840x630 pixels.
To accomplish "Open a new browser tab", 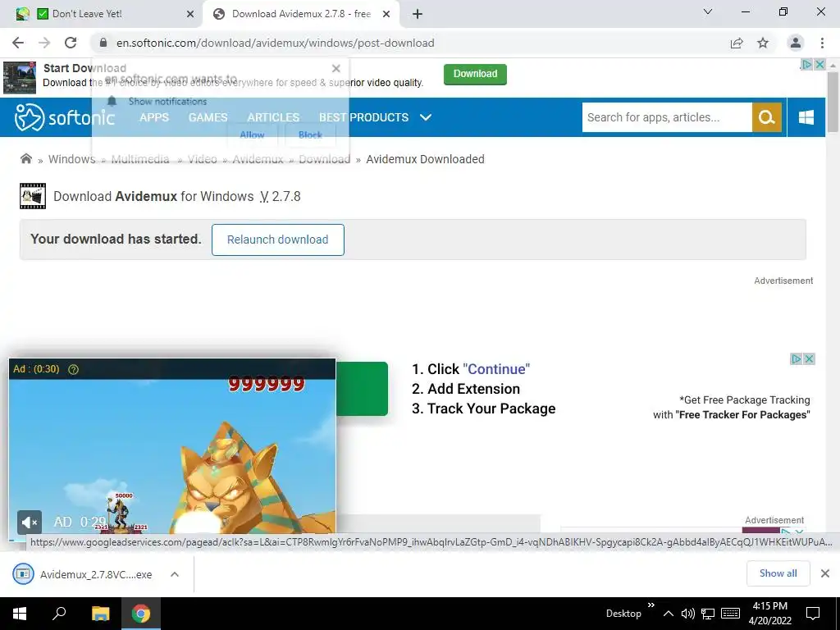I will point(418,15).
